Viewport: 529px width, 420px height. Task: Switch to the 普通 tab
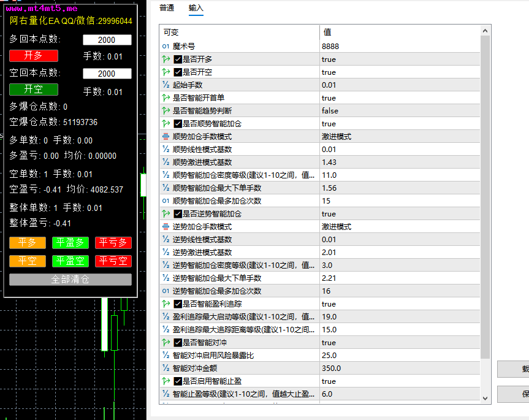166,8
